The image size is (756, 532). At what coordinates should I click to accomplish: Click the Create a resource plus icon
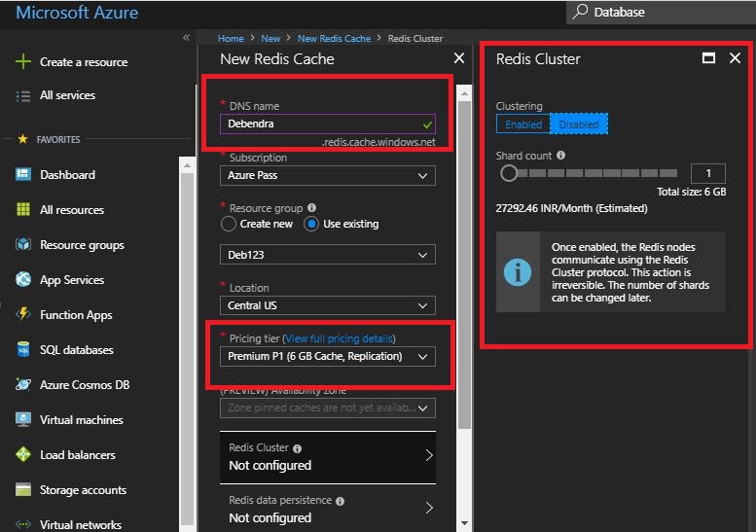coord(23,62)
